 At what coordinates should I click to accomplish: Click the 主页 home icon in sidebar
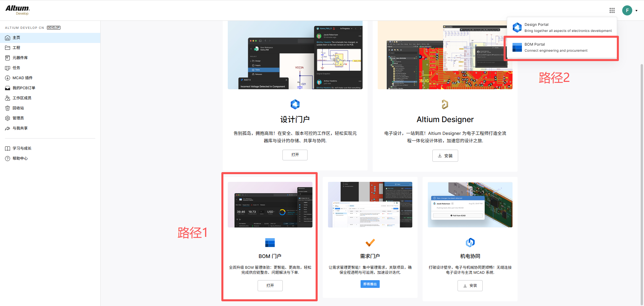tap(7, 38)
